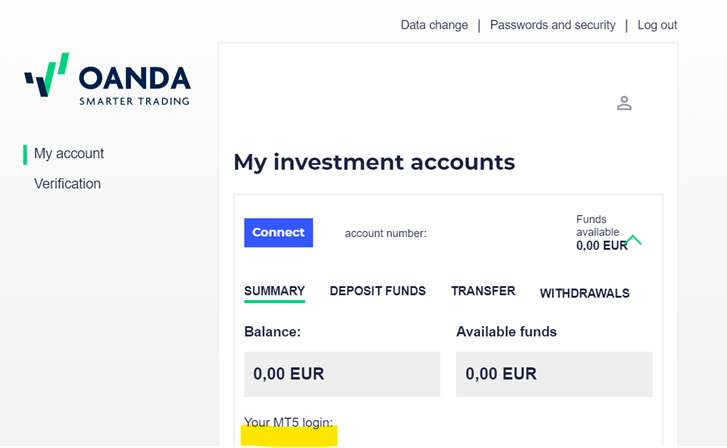Click the Funds available amount text
Viewport: 727px width, 448px height.
(600, 245)
